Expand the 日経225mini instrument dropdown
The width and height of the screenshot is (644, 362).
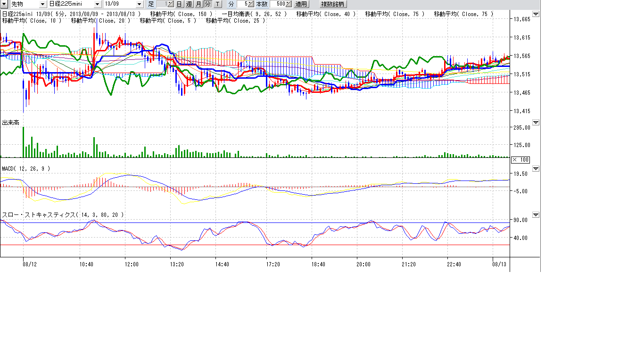tap(98, 4)
